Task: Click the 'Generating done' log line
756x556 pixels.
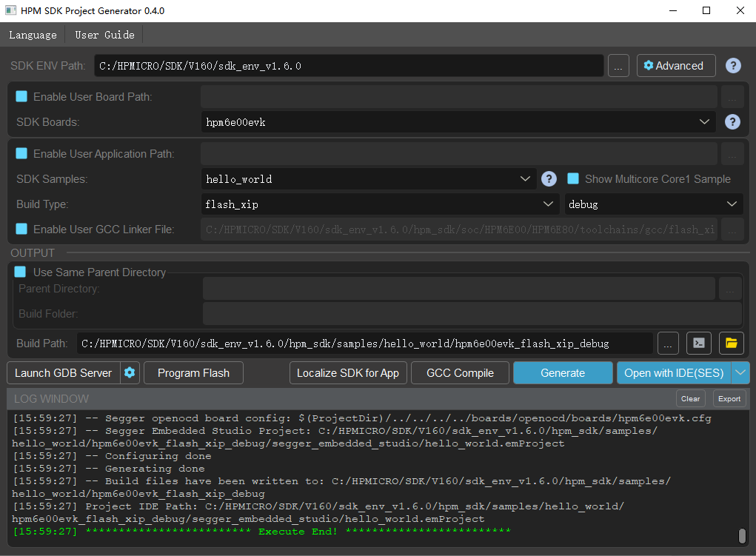Action: [109, 468]
